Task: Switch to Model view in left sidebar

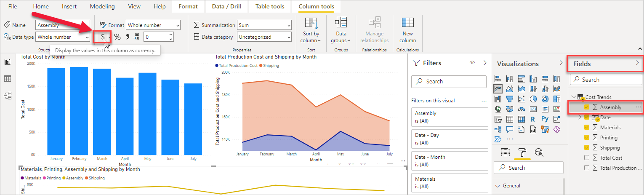Action: [8, 96]
